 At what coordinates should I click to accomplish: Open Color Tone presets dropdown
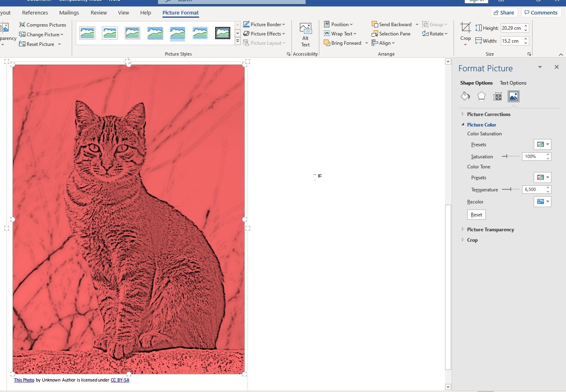pyautogui.click(x=542, y=178)
